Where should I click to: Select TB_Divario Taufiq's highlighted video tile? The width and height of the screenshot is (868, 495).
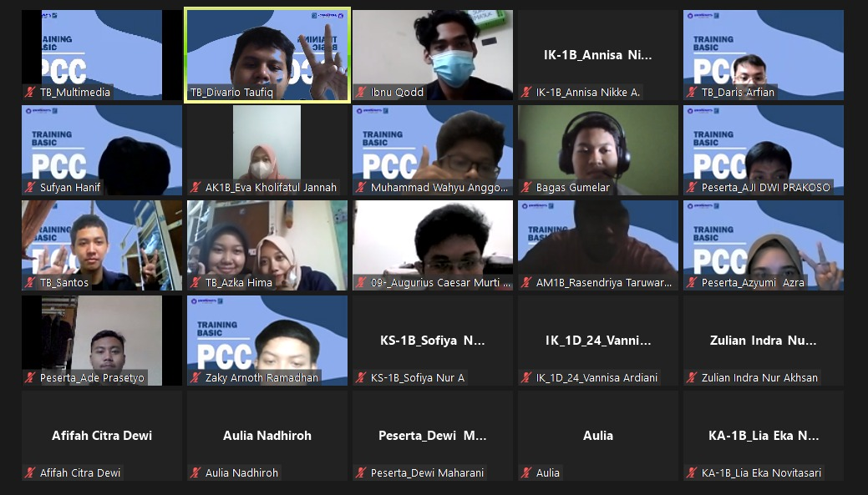[267, 55]
